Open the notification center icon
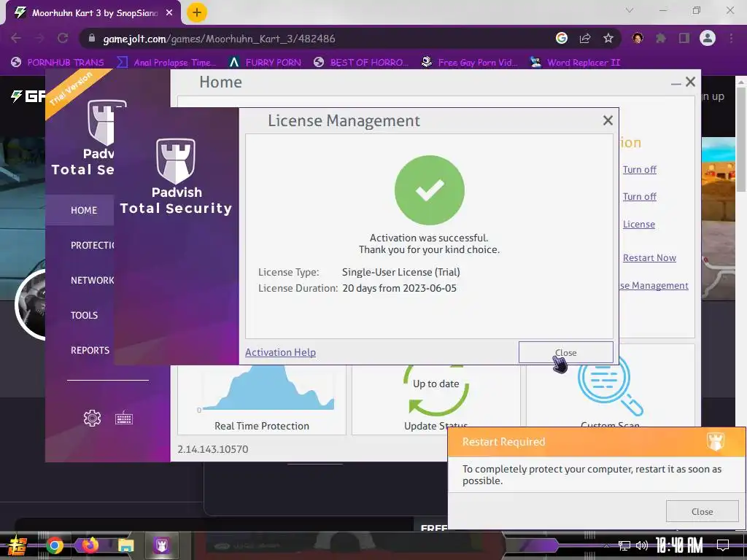This screenshot has width=747, height=560. point(723,545)
